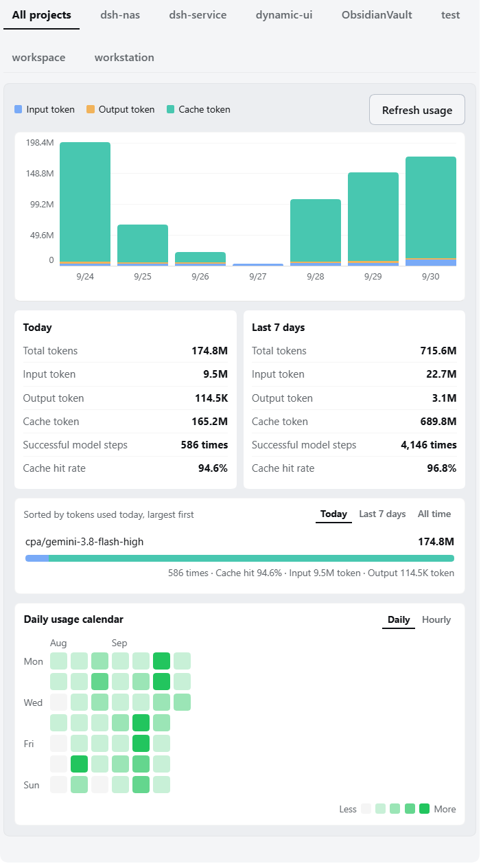Screen dimensions: 481x868
Task: Select the ObsidianVault tab
Action: [x=377, y=14]
